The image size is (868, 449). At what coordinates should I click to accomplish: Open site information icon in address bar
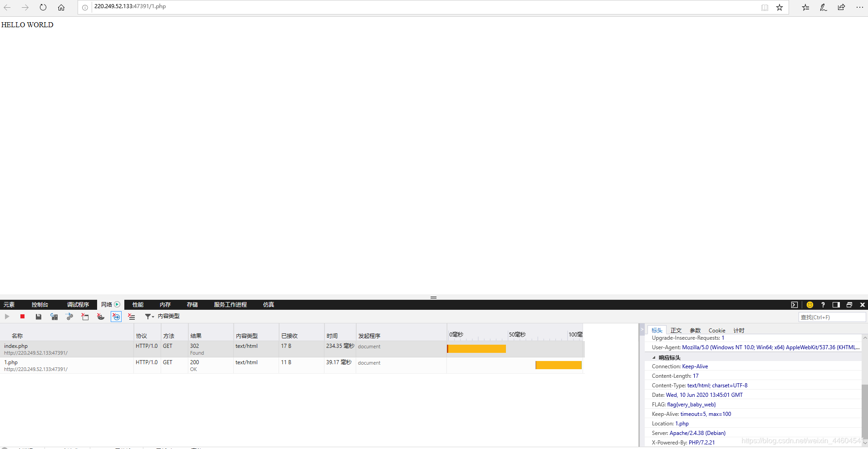(x=85, y=7)
